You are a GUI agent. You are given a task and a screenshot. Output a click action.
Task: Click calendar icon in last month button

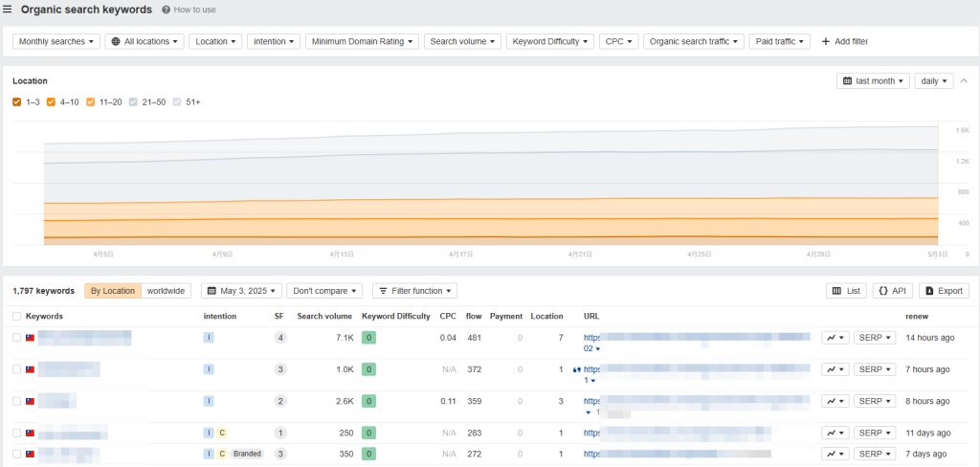848,81
